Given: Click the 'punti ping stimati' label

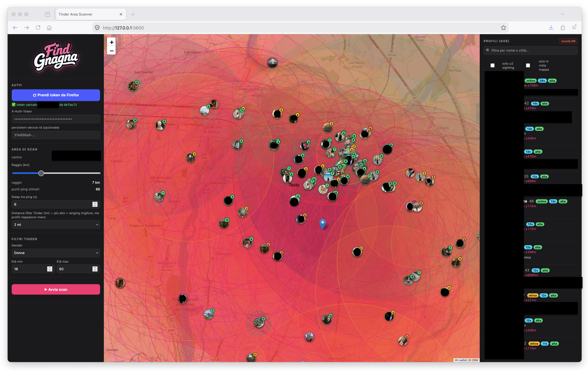Looking at the screenshot, I should 25,189.
